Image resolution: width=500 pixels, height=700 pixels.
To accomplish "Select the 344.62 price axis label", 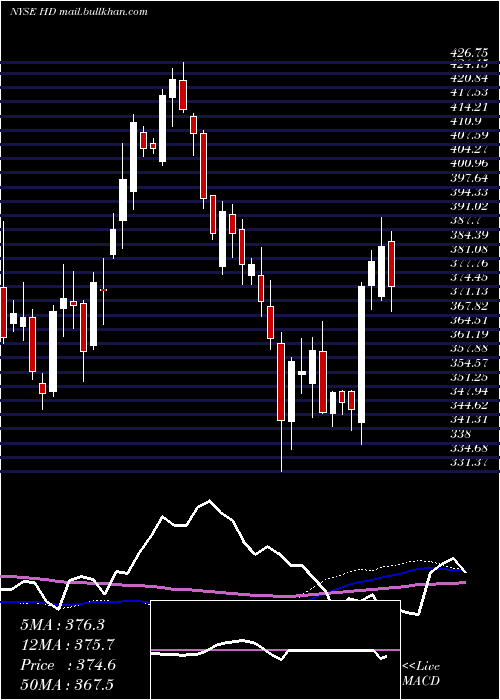I will click(469, 405).
